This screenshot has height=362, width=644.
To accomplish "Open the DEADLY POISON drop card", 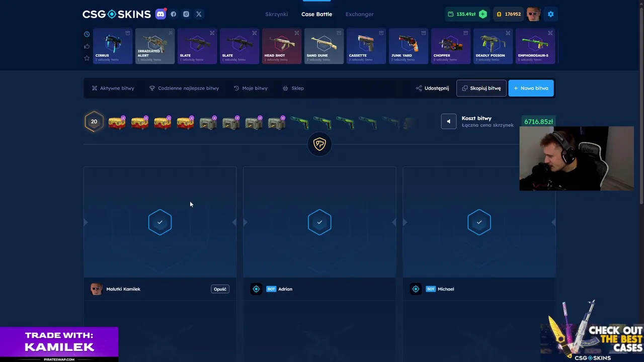I will pos(493,46).
